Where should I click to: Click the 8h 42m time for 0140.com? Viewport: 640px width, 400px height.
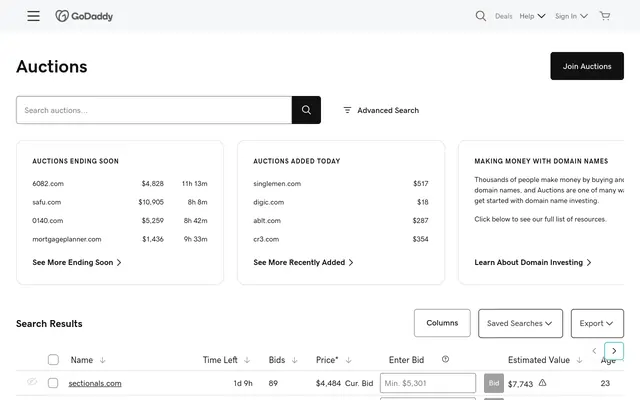195,220
